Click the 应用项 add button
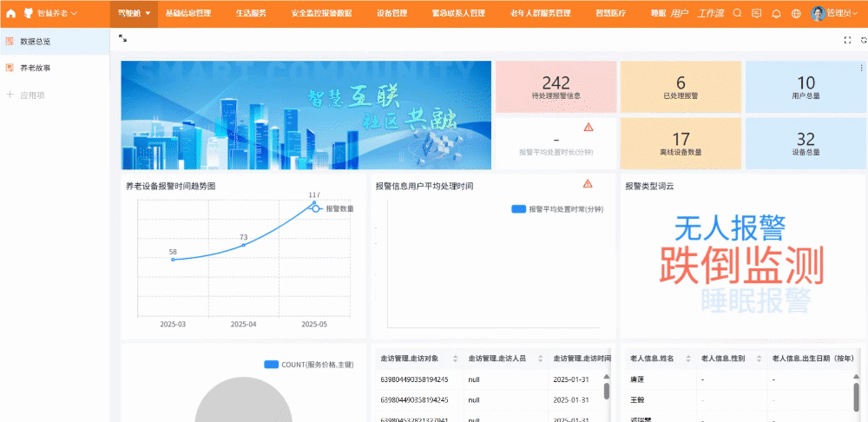This screenshot has width=868, height=422. 31,95
